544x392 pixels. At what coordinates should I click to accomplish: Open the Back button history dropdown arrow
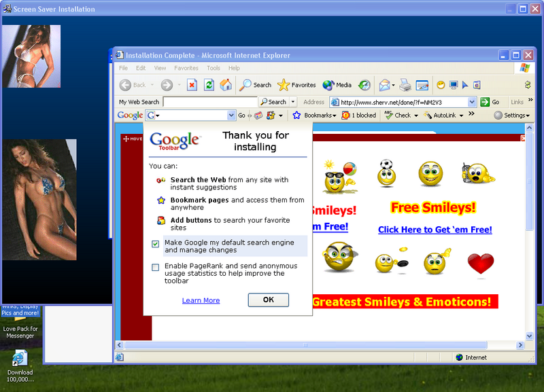[152, 85]
